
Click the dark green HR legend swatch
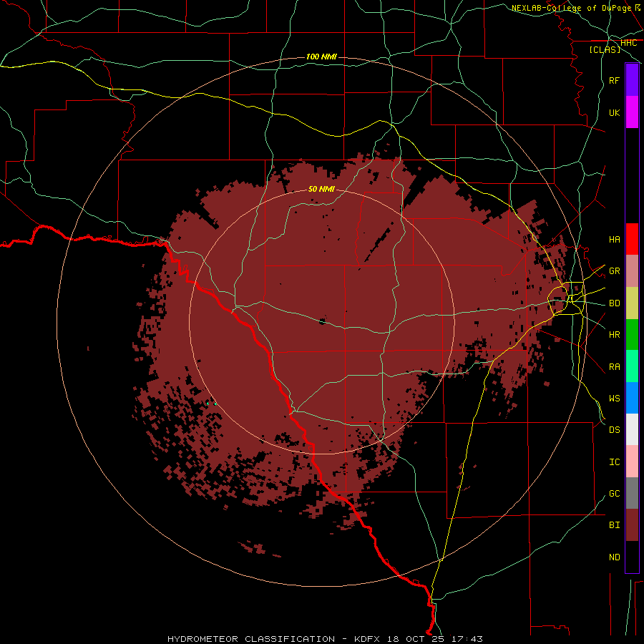pos(632,334)
